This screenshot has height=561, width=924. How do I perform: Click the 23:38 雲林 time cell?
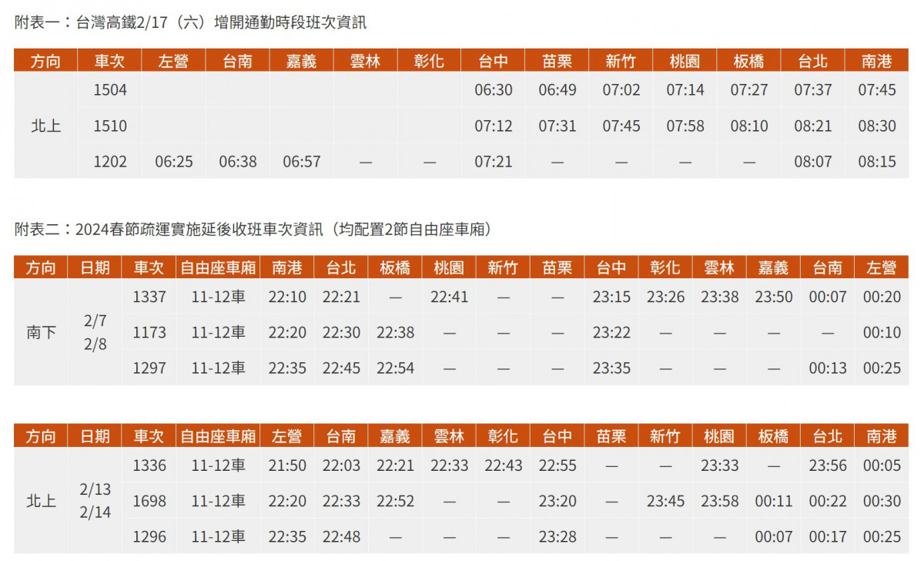point(719,297)
